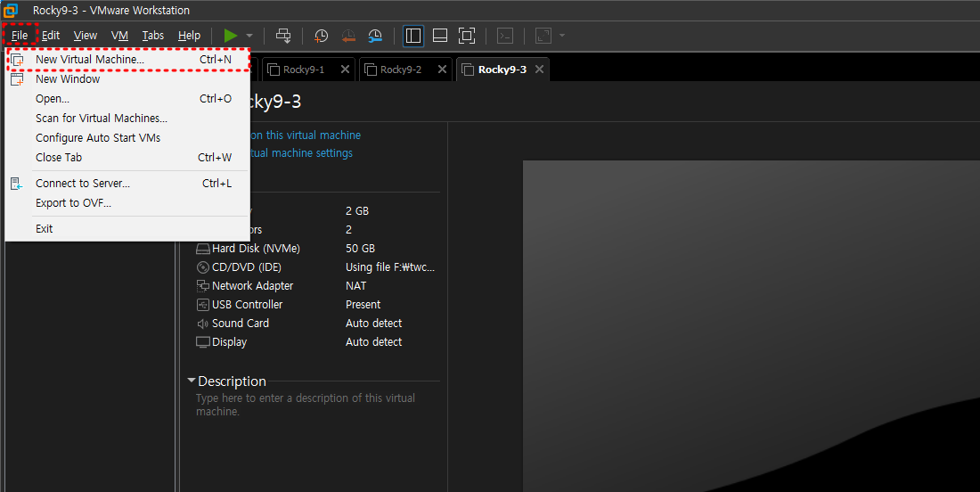Click the New Virtual Machine menu icon
The image size is (980, 492).
coord(17,60)
